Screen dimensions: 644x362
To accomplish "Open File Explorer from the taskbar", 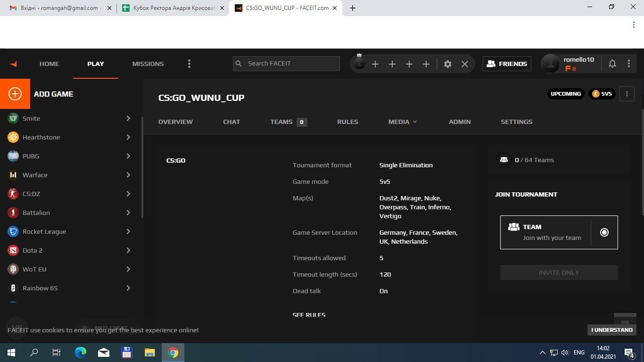I will (149, 352).
